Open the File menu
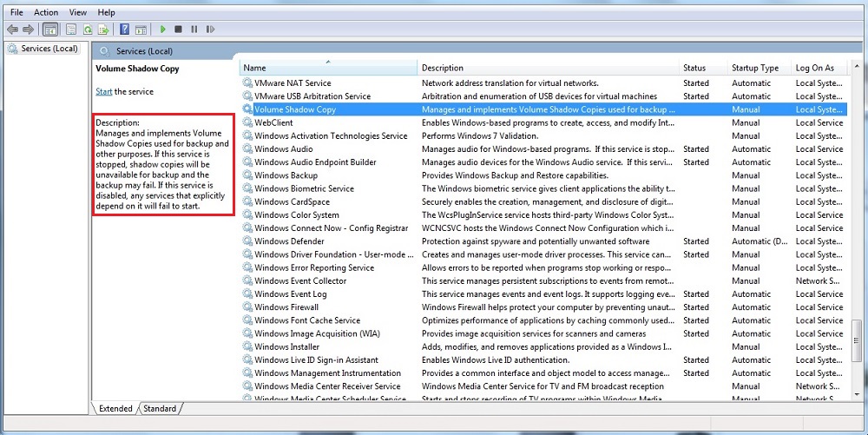This screenshot has height=435, width=868. click(16, 11)
